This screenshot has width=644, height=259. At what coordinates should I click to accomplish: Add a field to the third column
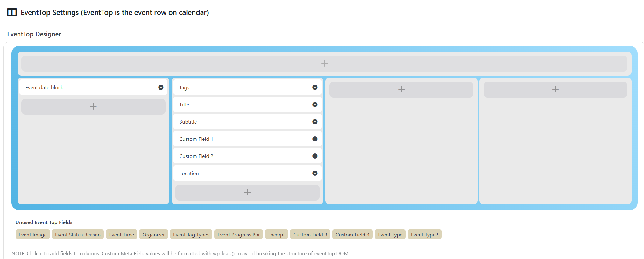coord(401,89)
